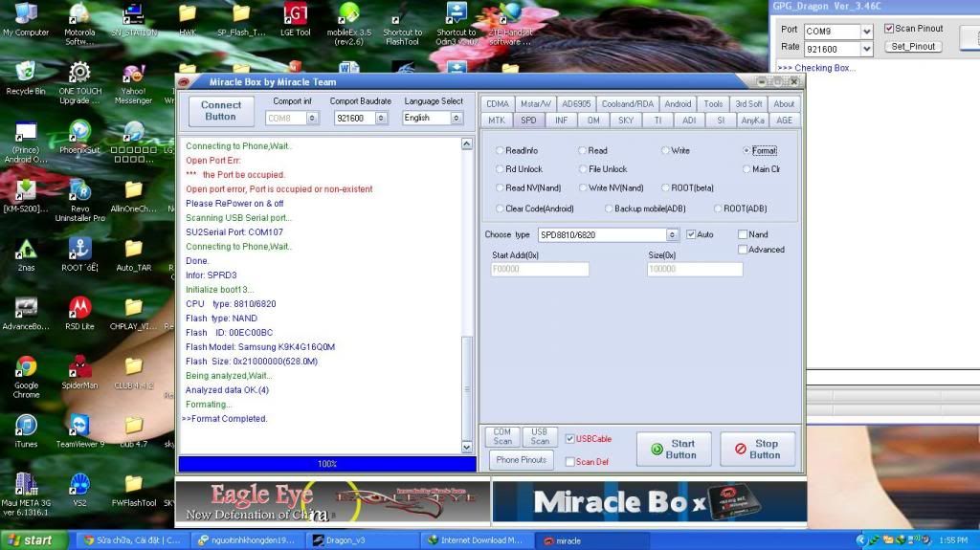Open the Rate 921600 dropdown in GPG_Dragon
Image resolution: width=980 pixels, height=550 pixels.
(x=866, y=49)
